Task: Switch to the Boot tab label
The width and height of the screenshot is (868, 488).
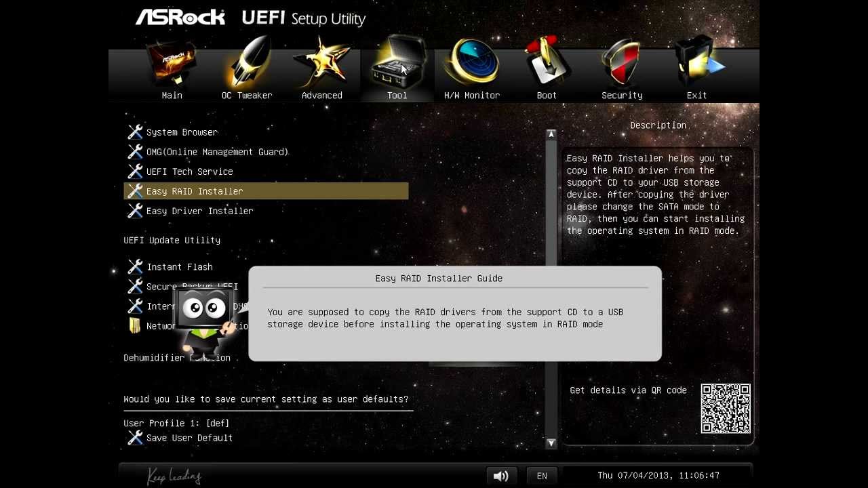Action: 547,96
